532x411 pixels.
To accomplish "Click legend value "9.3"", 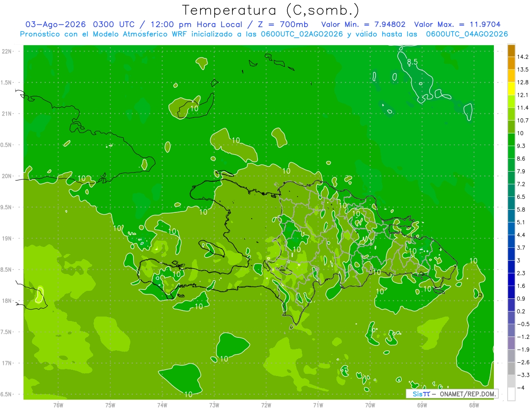I will [x=521, y=146].
